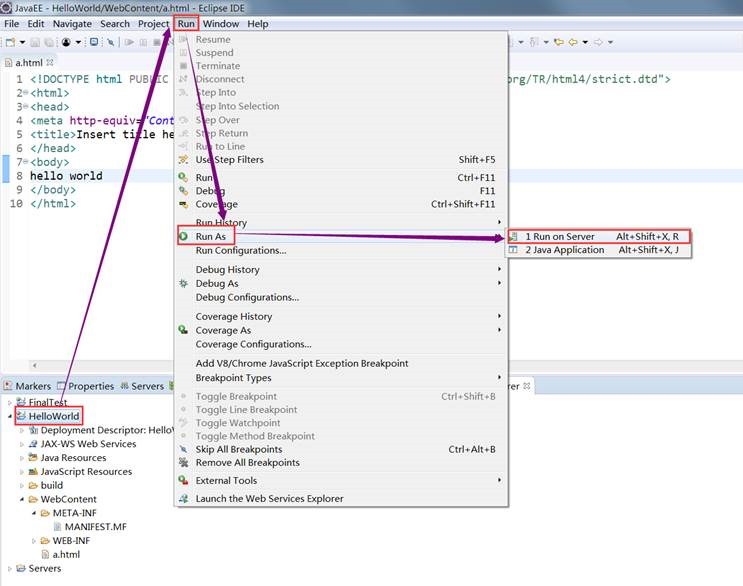Image resolution: width=743 pixels, height=586 pixels.
Task: Select the a.html editor tab
Action: 28,63
